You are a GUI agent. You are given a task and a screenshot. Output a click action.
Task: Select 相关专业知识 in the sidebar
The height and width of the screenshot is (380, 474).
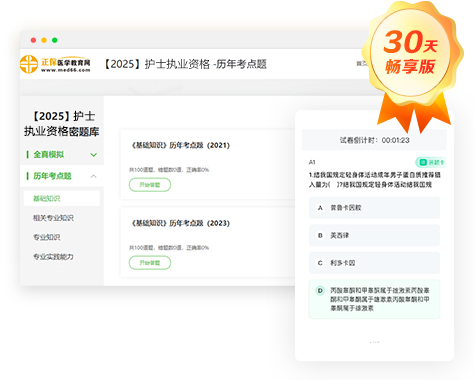[x=53, y=218]
